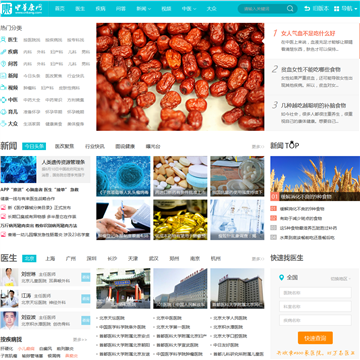
Task: Click the location pin icon beside 全国
Action: [282, 277]
